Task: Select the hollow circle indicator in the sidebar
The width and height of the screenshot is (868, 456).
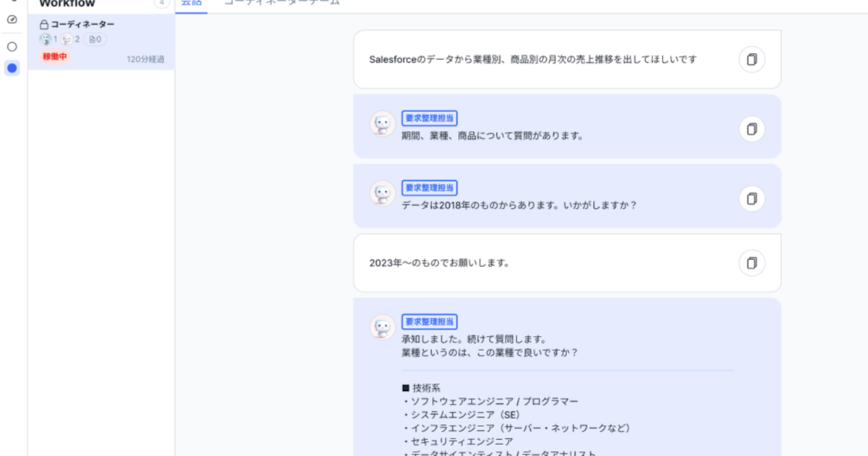Action: click(x=11, y=46)
